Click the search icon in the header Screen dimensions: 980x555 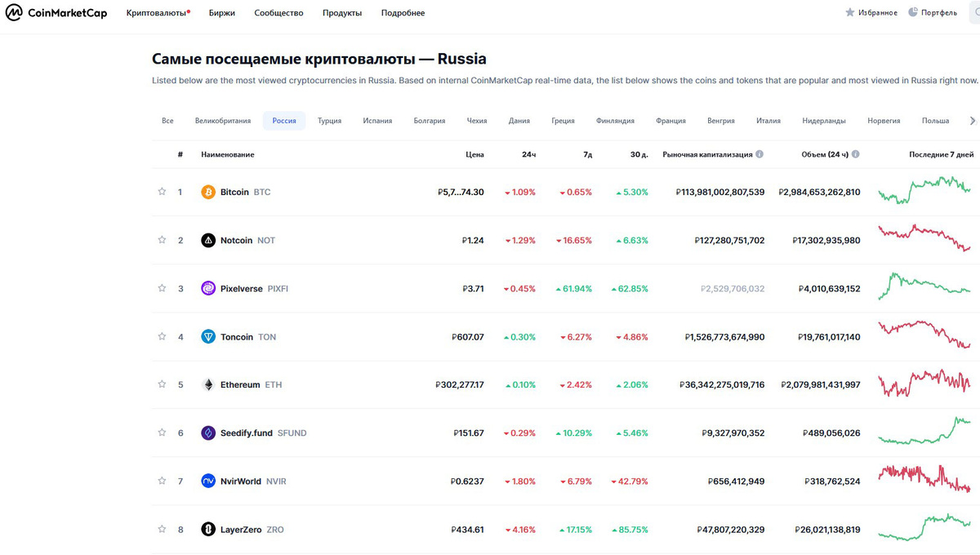(976, 13)
